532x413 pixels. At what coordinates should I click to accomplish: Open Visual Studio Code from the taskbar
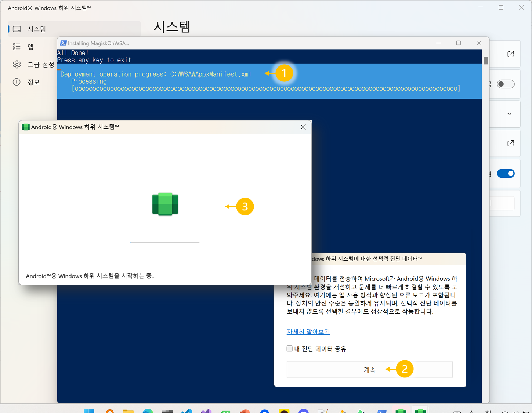187,411
